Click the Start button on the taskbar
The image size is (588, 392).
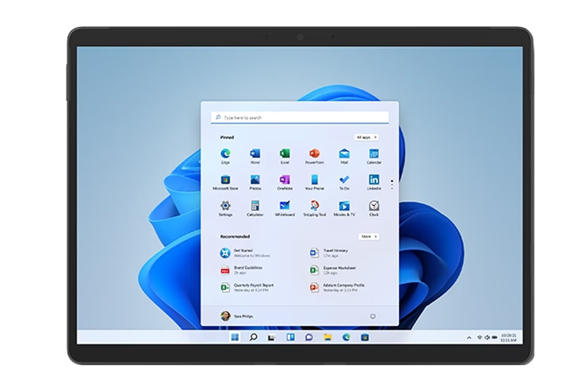235,337
